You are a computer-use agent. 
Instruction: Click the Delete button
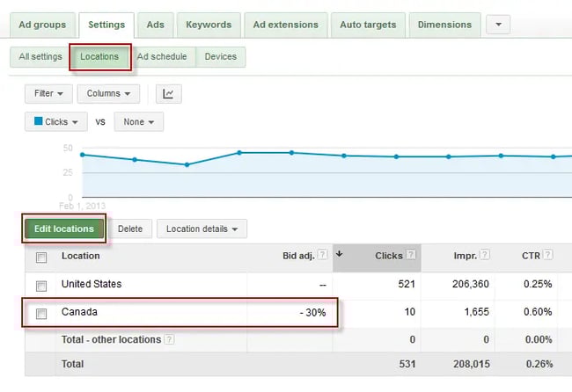point(129,229)
